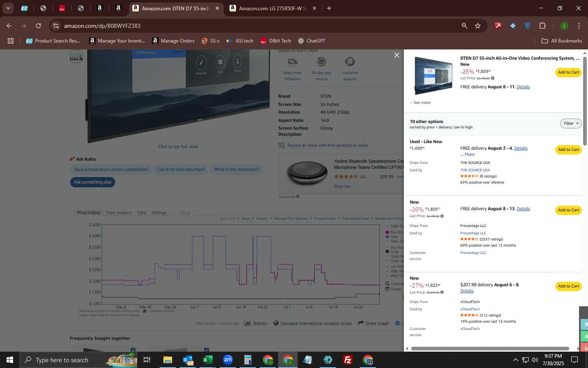Click the offers panel vertical scrollbar
Viewport: 588px width, 368px height.
(x=585, y=101)
